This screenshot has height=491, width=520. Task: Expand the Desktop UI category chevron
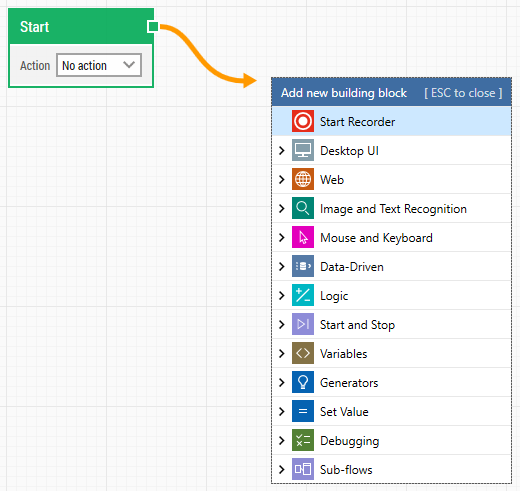coord(282,150)
